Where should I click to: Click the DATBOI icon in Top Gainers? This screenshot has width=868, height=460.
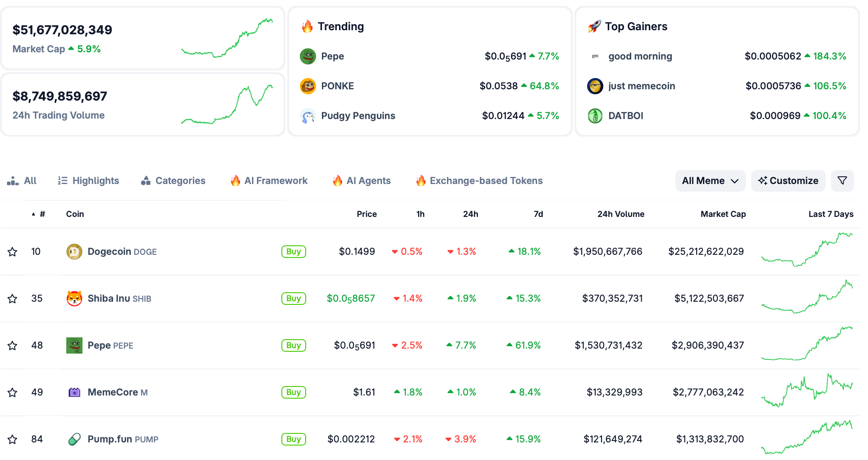[x=595, y=116]
